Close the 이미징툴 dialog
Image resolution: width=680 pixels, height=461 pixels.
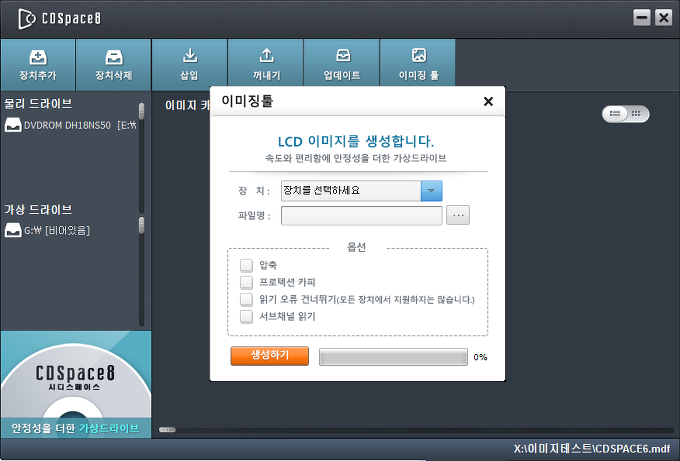tap(488, 101)
